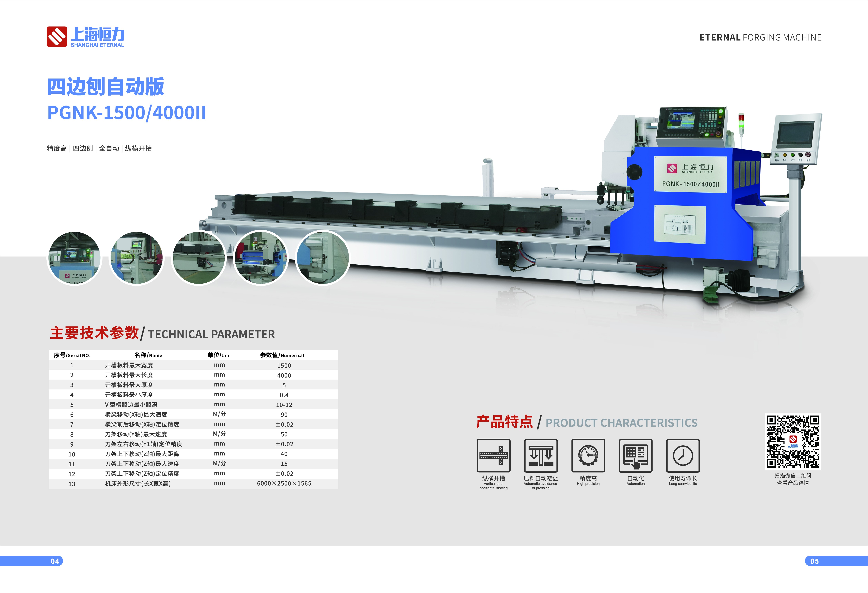
Task: Click the vertical and horizontal slotting icon
Action: pyautogui.click(x=493, y=456)
